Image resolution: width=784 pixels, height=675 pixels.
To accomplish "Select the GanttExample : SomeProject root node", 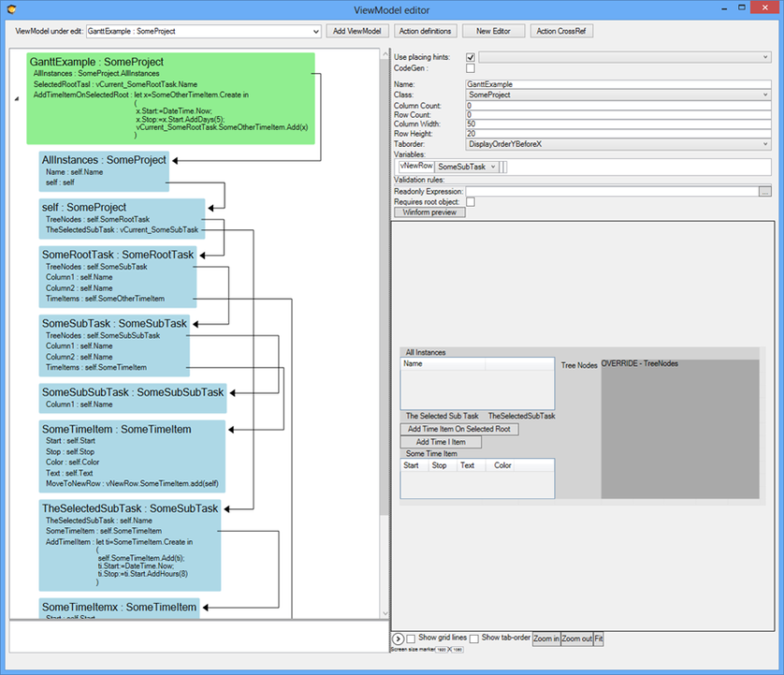I will click(96, 62).
